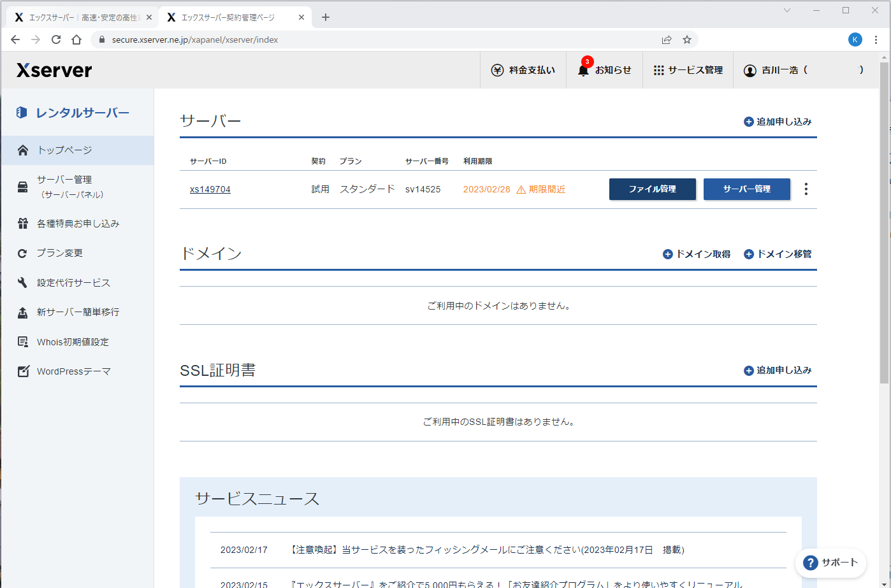
Task: Open 設定代行サービス wrench item
Action: 73,283
